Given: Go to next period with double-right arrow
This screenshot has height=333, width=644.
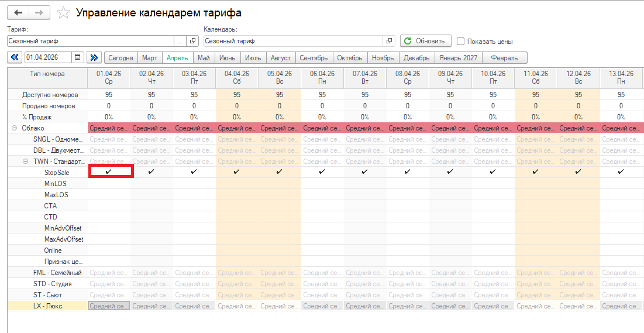Looking at the screenshot, I should (94, 57).
